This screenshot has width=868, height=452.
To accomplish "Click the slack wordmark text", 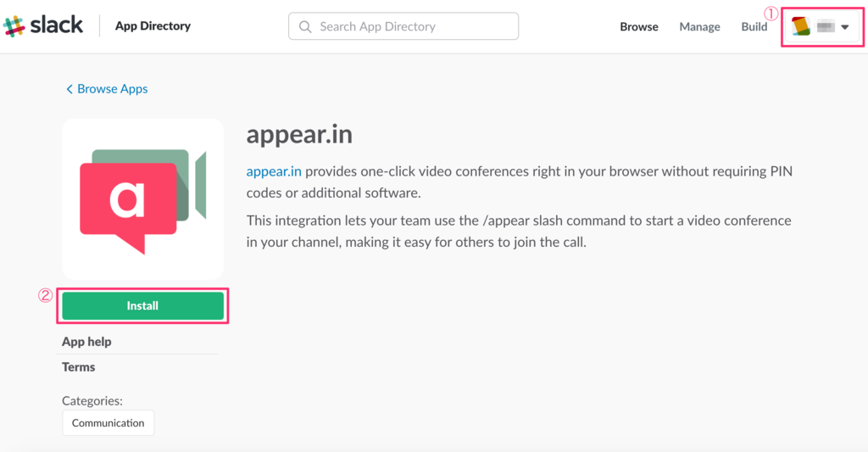I will pyautogui.click(x=57, y=25).
